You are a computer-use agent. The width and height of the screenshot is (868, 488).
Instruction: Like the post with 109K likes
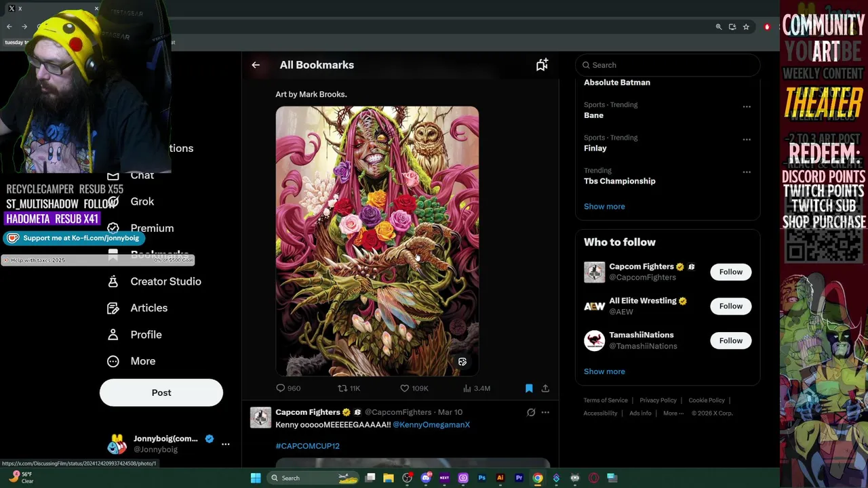tap(414, 388)
